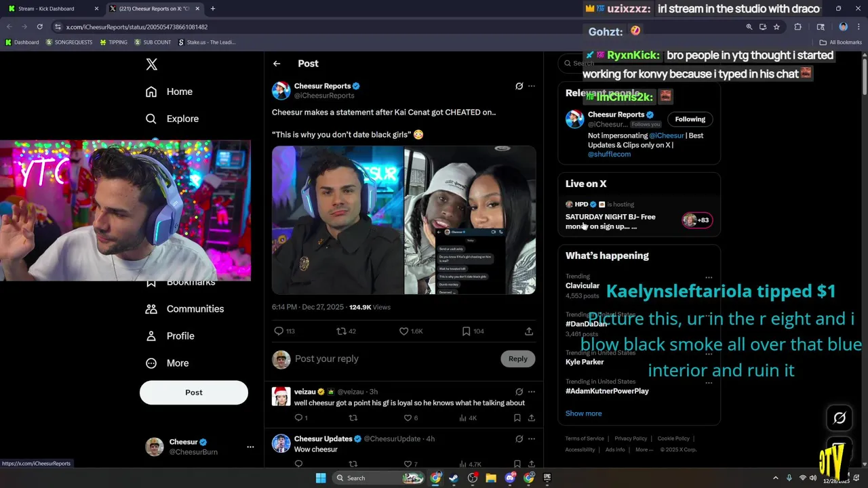This screenshot has width=868, height=488.
Task: Open Cheesur Reports post options menu
Action: [532, 86]
